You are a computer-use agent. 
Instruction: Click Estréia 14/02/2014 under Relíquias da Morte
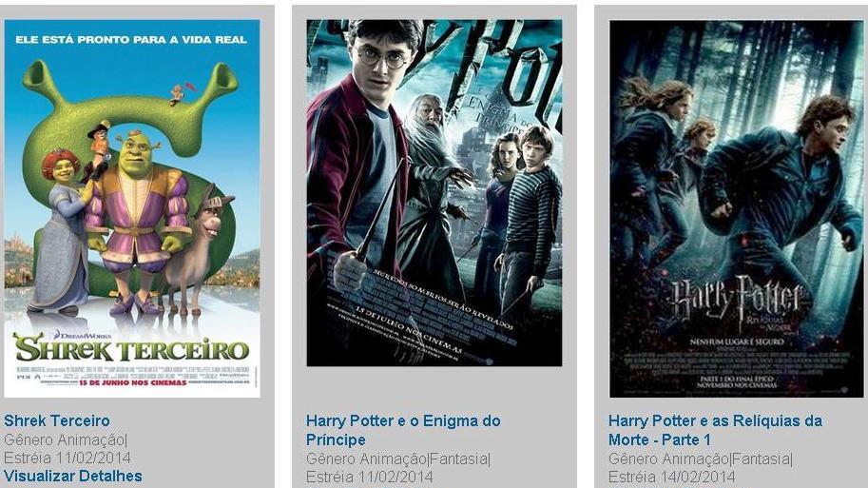672,477
